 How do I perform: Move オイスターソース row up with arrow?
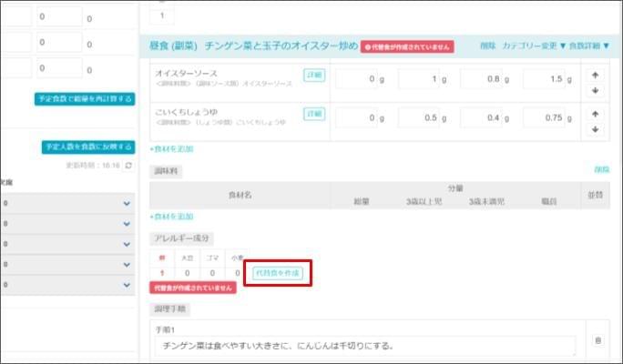click(595, 75)
